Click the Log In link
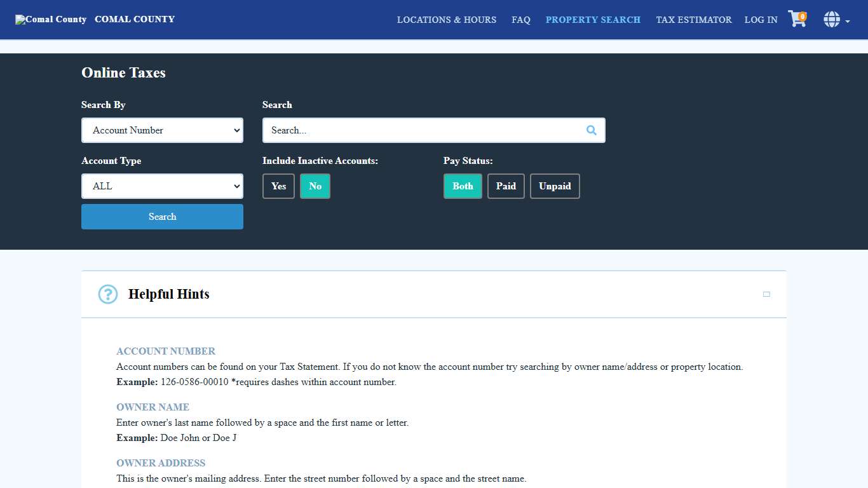The width and height of the screenshot is (868, 488). pos(761,20)
